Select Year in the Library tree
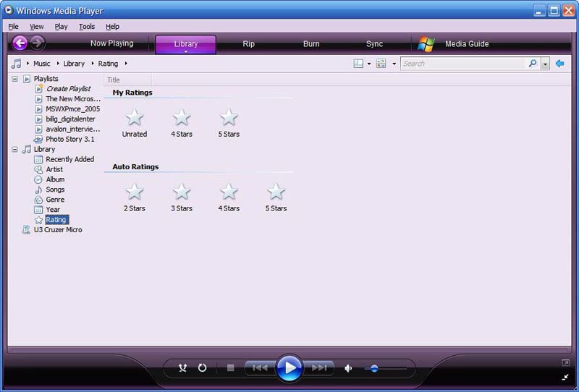The image size is (579, 392). [53, 209]
